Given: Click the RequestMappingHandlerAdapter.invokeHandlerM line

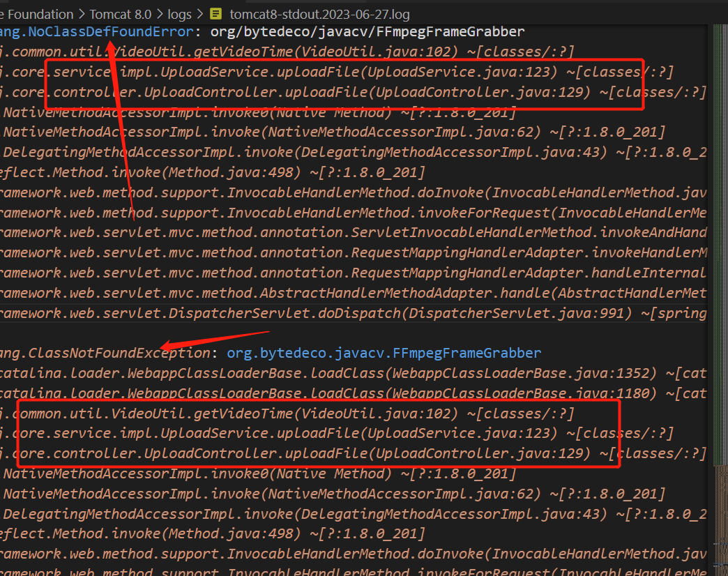Looking at the screenshot, I should [x=349, y=252].
